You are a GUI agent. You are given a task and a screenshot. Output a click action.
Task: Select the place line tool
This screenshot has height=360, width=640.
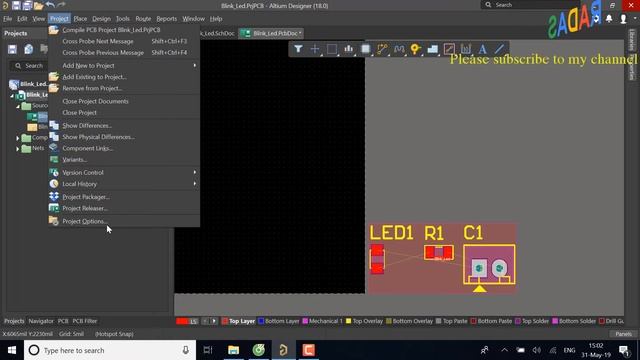(499, 49)
